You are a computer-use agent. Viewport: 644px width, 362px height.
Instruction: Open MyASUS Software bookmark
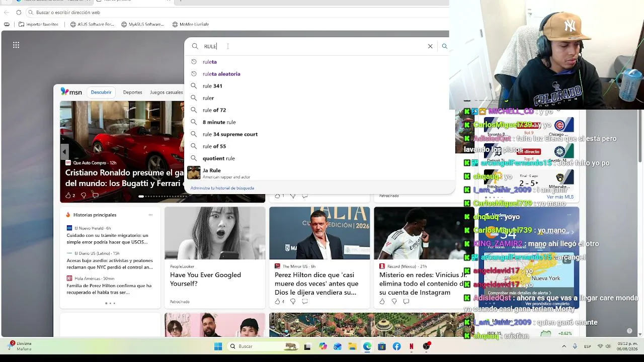pyautogui.click(x=143, y=24)
